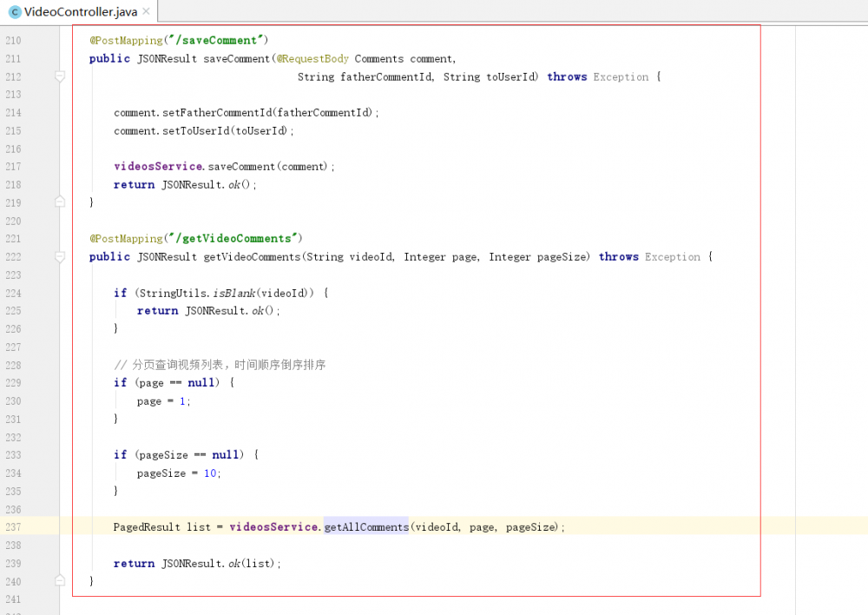
Task: Click "page = 1;" assignment on line 230
Action: click(163, 401)
